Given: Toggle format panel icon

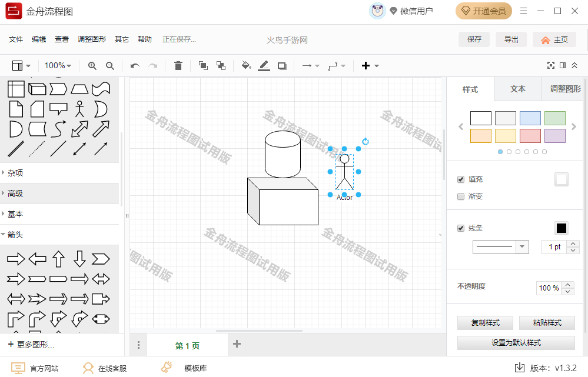Looking at the screenshot, I should [563, 66].
